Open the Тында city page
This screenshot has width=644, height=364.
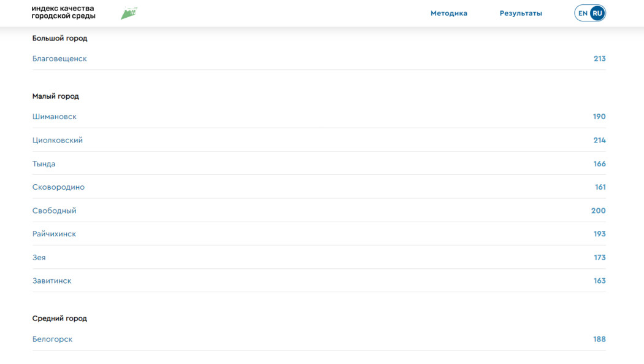click(44, 164)
